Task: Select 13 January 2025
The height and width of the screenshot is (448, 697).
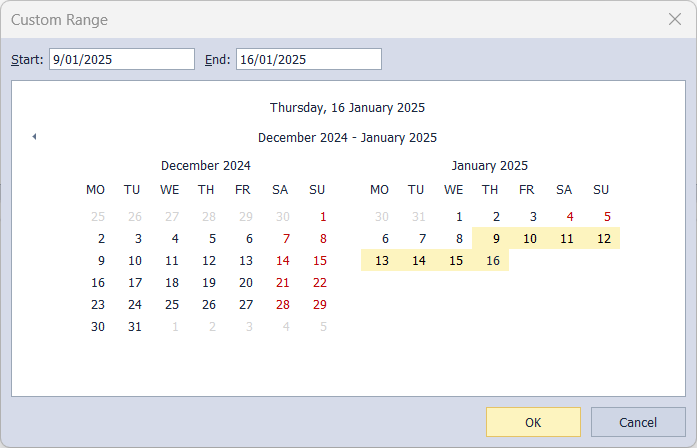Action: click(x=381, y=261)
